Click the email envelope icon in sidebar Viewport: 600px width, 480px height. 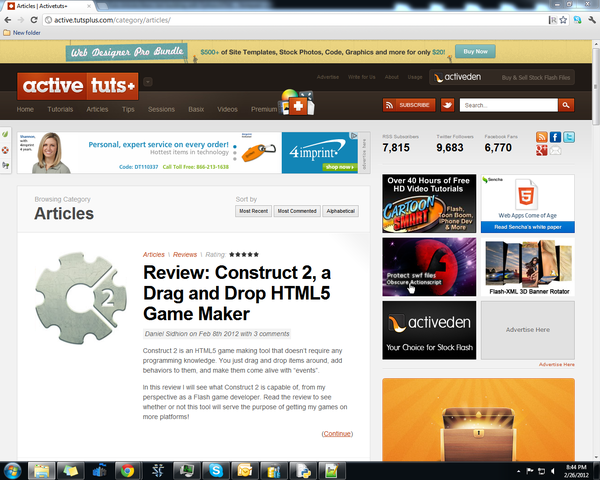tap(555, 150)
